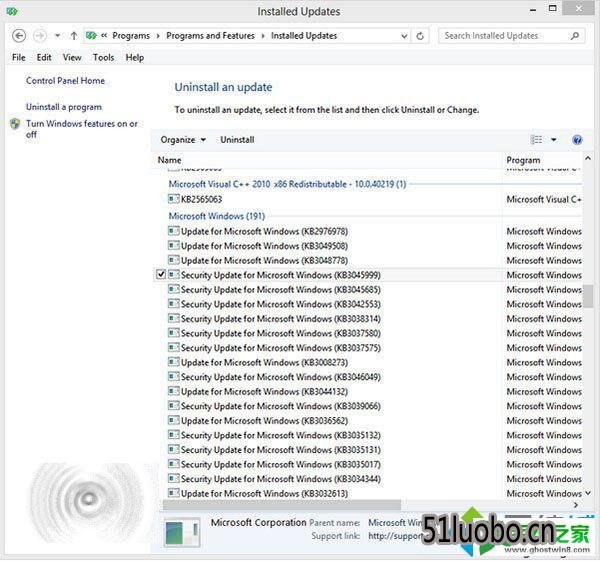The image size is (600, 561).
Task: Click the shield icon beside Windows features
Action: [x=15, y=124]
